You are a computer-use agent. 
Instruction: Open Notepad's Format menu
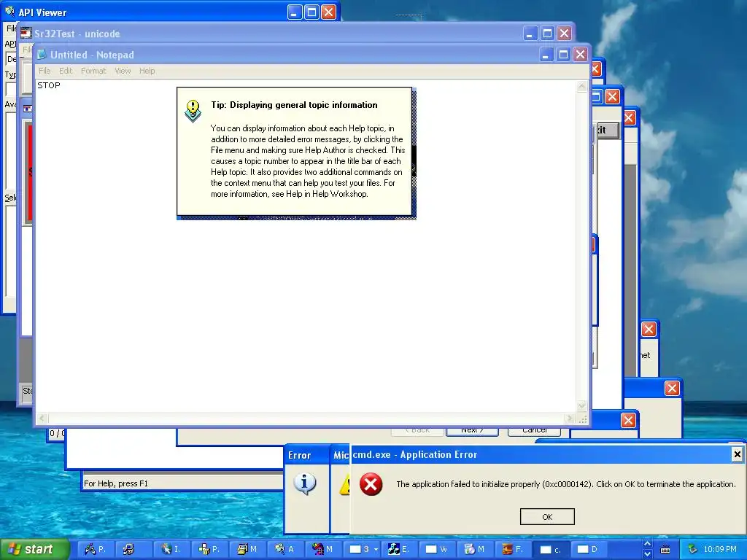(93, 71)
